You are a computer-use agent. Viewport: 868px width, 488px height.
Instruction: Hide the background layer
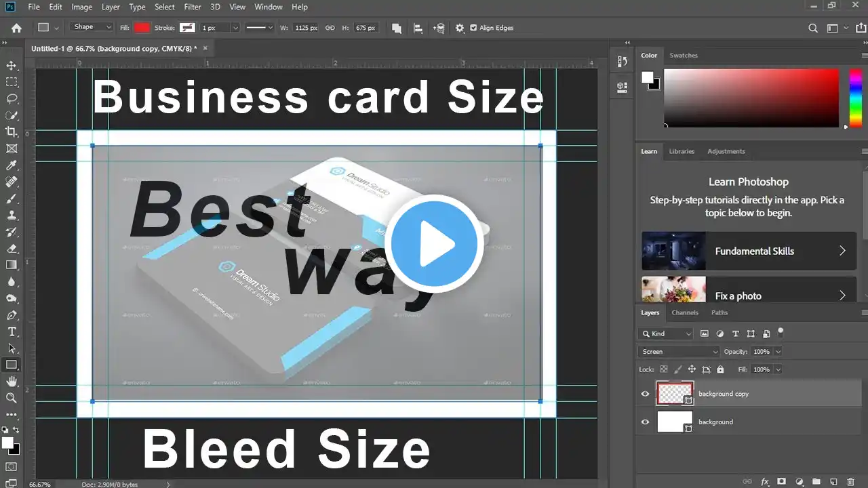[x=645, y=422]
